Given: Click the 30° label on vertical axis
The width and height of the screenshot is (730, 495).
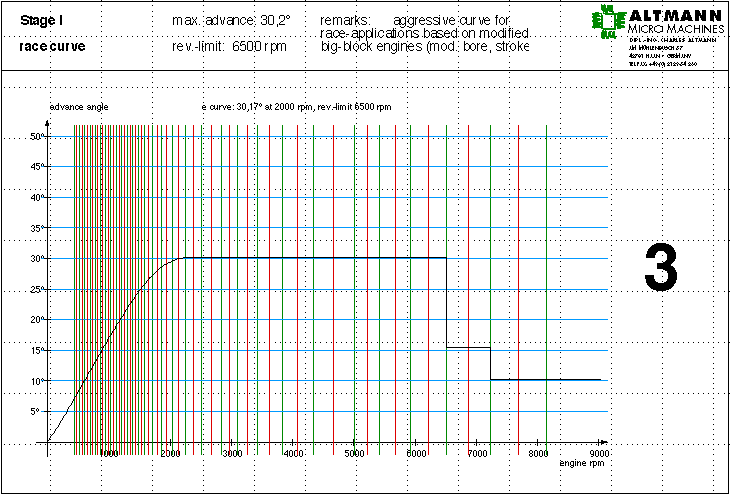Looking at the screenshot, I should pyautogui.click(x=35, y=258).
